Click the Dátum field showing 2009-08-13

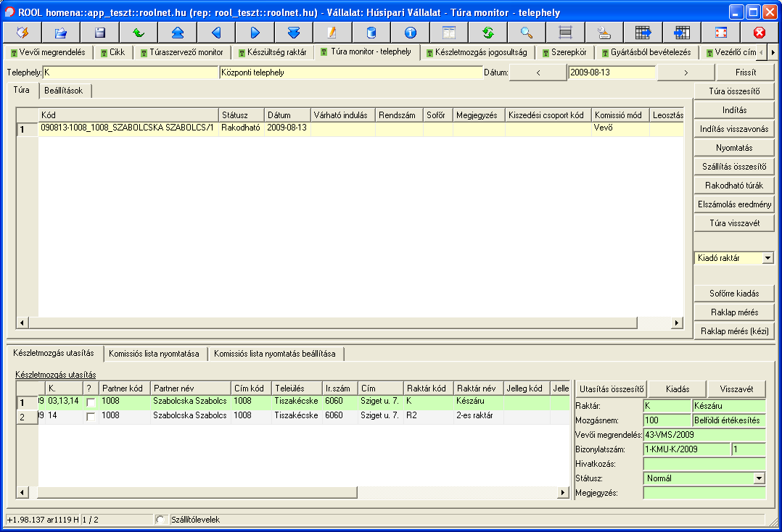pos(611,72)
